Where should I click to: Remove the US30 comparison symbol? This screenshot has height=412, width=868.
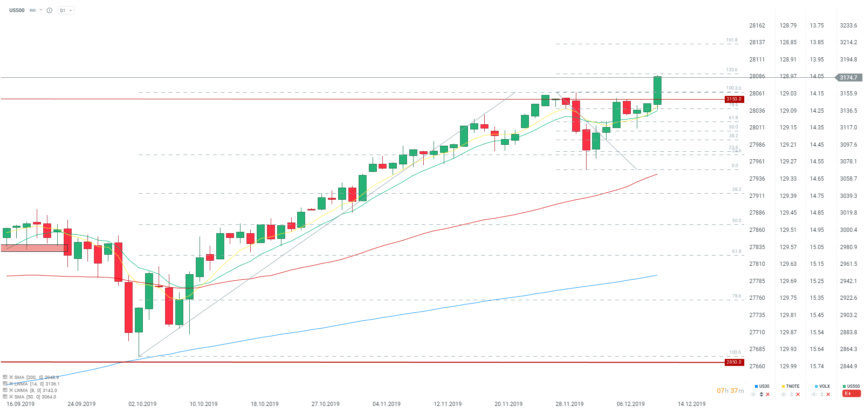pyautogui.click(x=768, y=394)
